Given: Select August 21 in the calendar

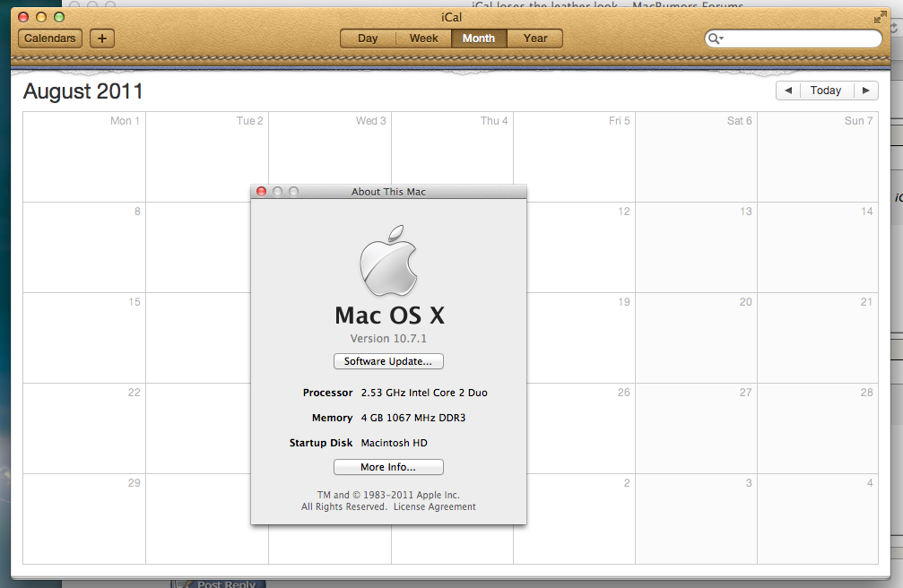Looking at the screenshot, I should click(x=818, y=338).
